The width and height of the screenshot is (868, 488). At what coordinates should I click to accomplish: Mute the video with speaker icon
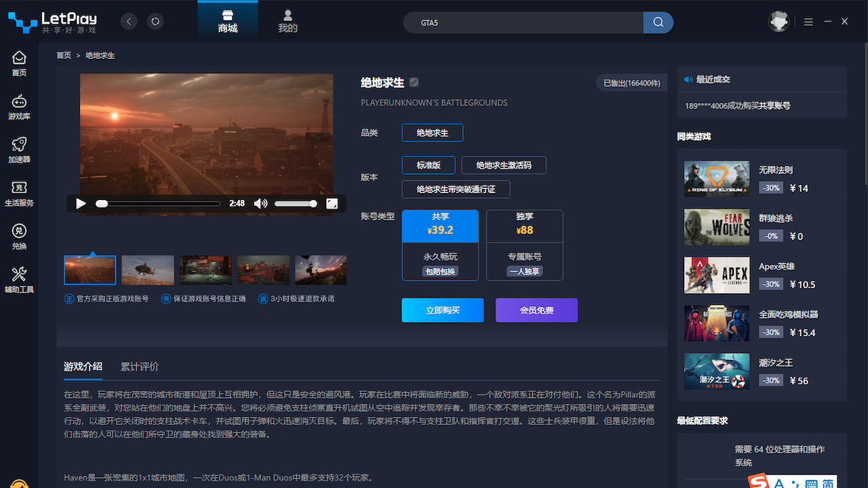point(260,203)
